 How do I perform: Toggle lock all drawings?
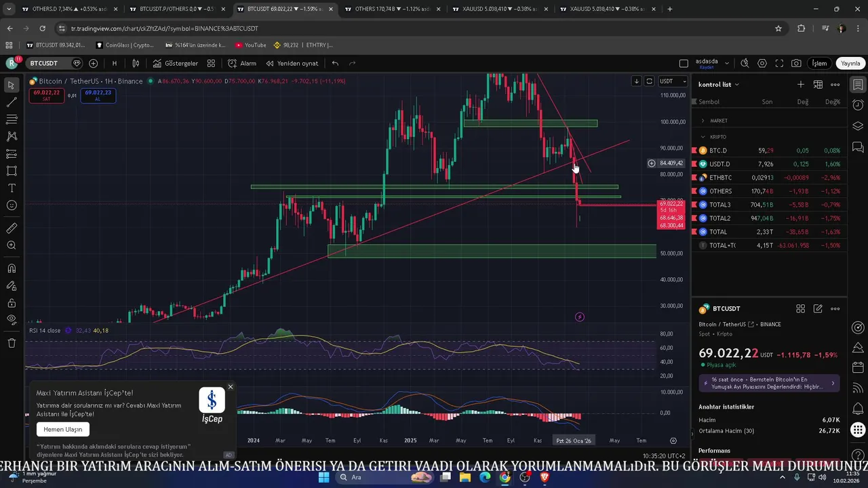coord(11,303)
